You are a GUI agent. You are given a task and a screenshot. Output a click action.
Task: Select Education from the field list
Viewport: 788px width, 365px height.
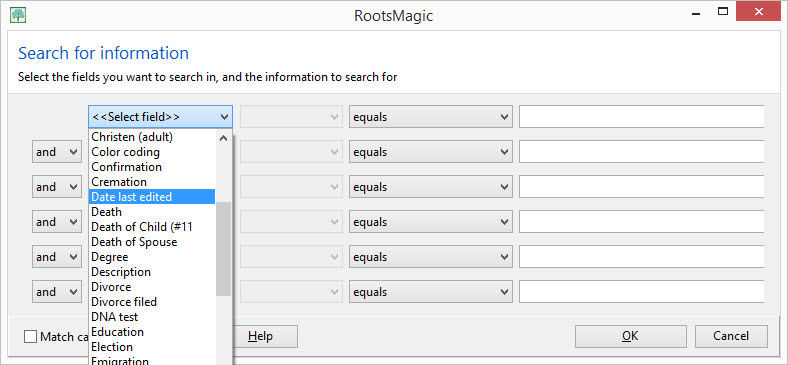point(152,332)
